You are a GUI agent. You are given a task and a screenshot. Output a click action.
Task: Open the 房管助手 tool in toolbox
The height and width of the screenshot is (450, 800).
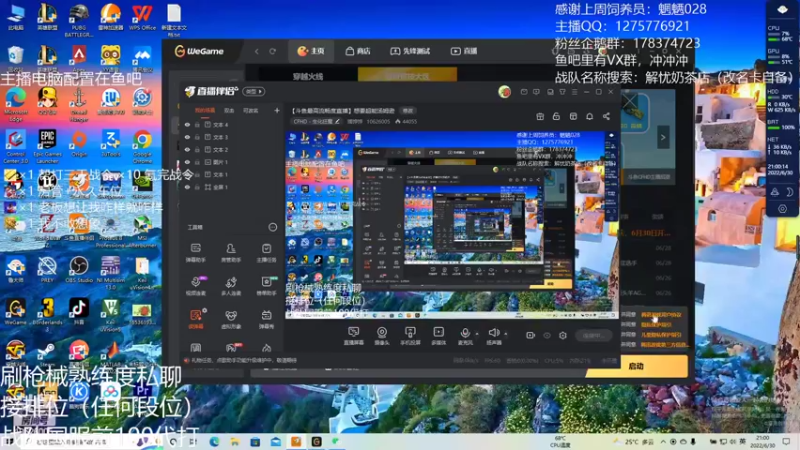231,253
